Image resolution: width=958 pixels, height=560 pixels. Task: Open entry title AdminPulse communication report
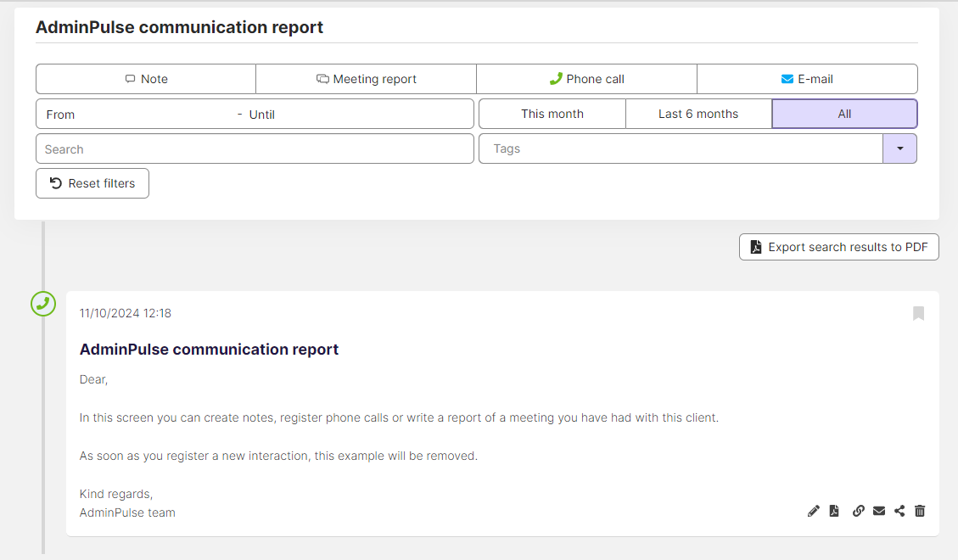point(209,350)
